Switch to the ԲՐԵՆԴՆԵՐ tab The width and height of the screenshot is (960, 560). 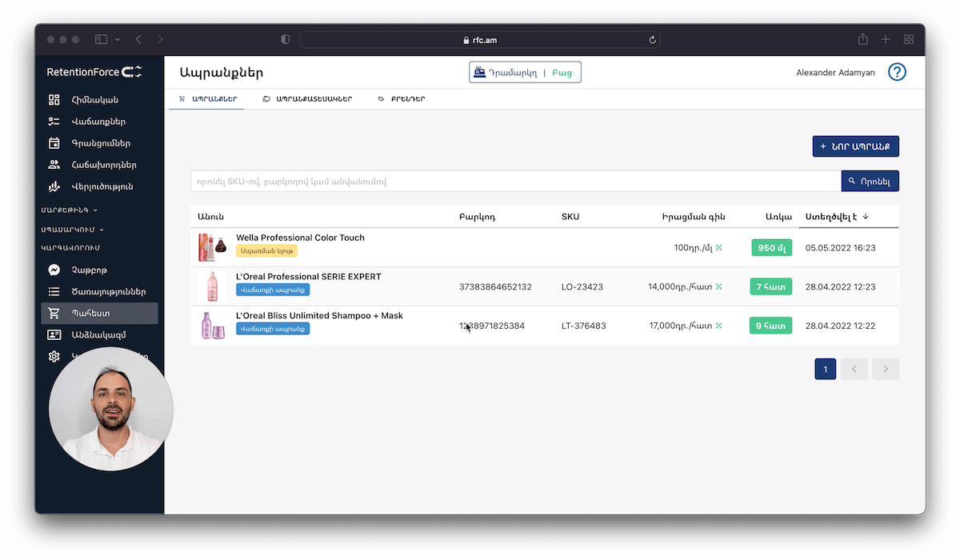coord(401,99)
